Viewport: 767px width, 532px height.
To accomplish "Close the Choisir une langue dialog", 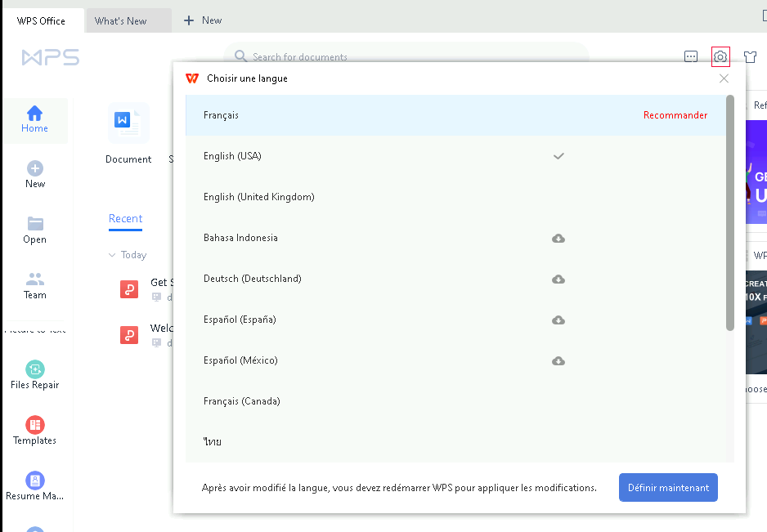I will tap(724, 78).
